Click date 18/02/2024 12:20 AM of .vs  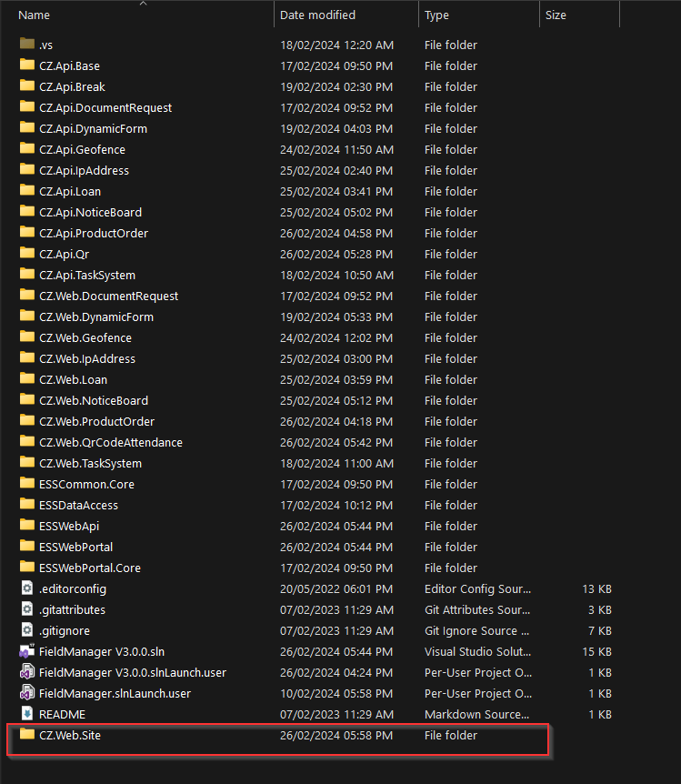[x=336, y=45]
